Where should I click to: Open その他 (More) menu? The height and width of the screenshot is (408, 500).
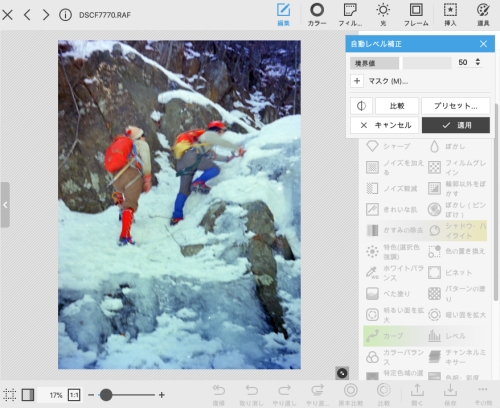(483, 395)
